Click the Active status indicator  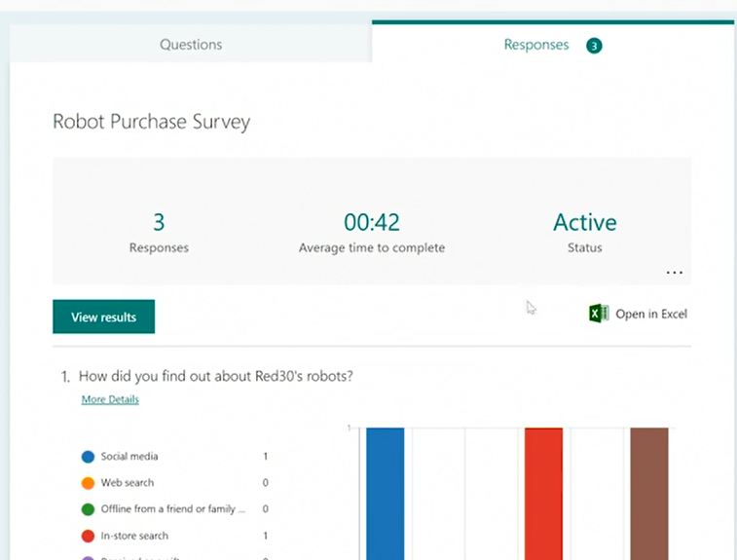pos(584,223)
